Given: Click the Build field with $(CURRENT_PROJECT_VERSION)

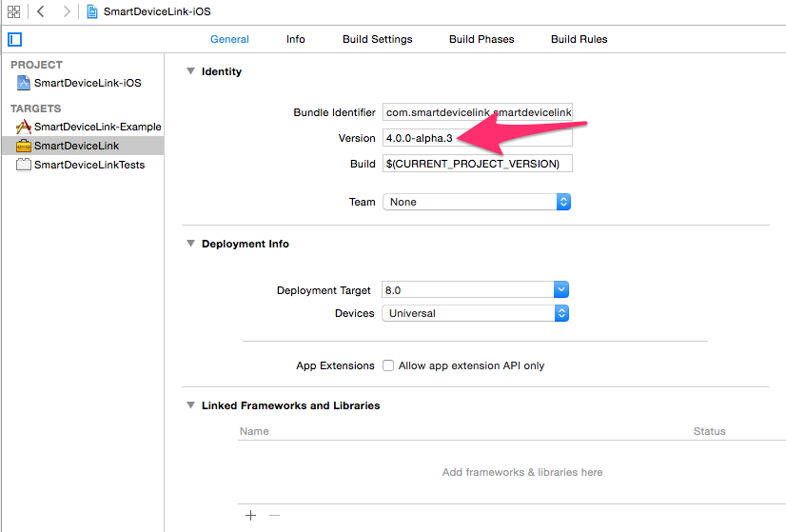Looking at the screenshot, I should (x=478, y=164).
